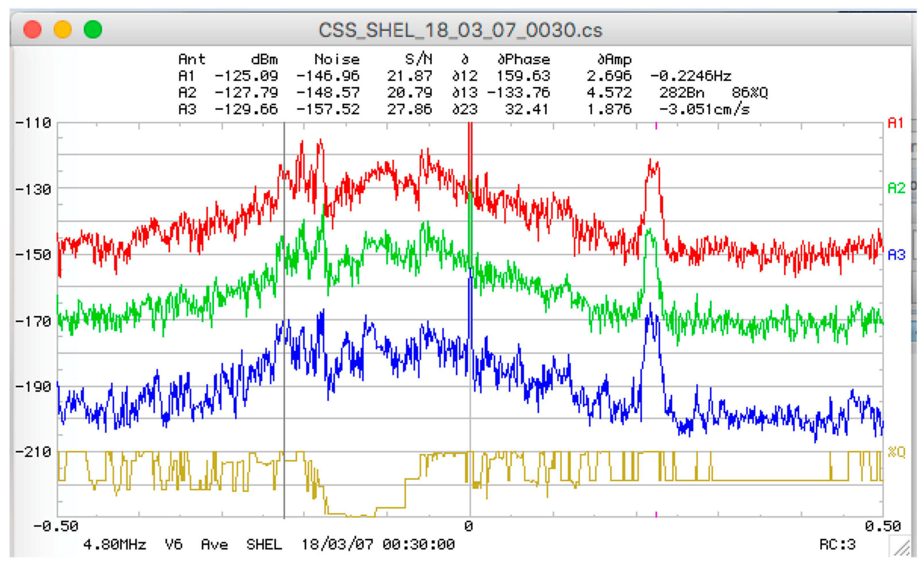
Task: Click the A3 dBm value -129.66
Action: point(246,109)
